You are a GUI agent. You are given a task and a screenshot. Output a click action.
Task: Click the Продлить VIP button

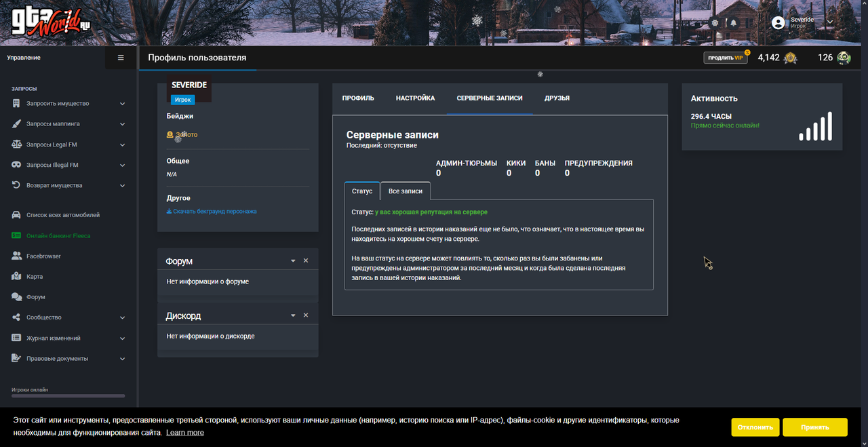click(x=726, y=58)
